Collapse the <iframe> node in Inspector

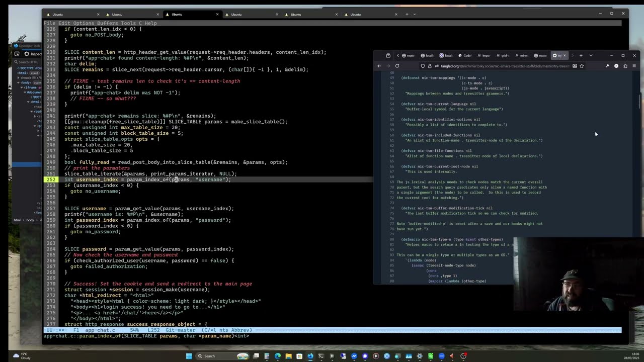click(22, 87)
